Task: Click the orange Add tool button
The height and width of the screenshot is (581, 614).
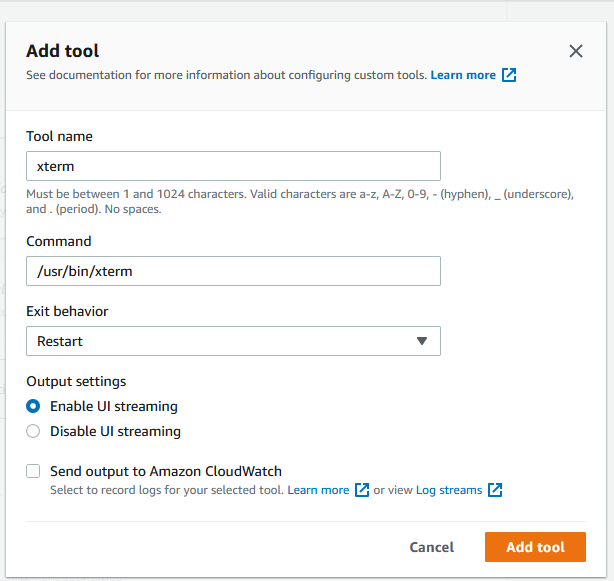Action: [x=535, y=547]
